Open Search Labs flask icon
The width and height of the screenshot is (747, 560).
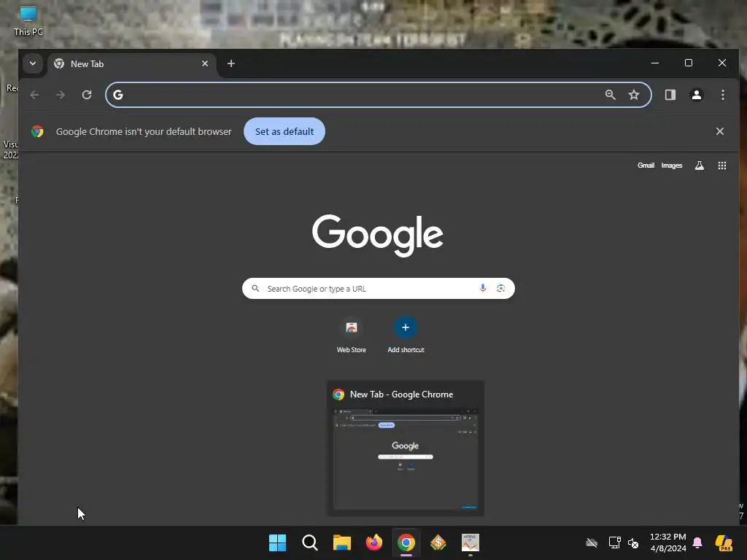[x=700, y=166]
